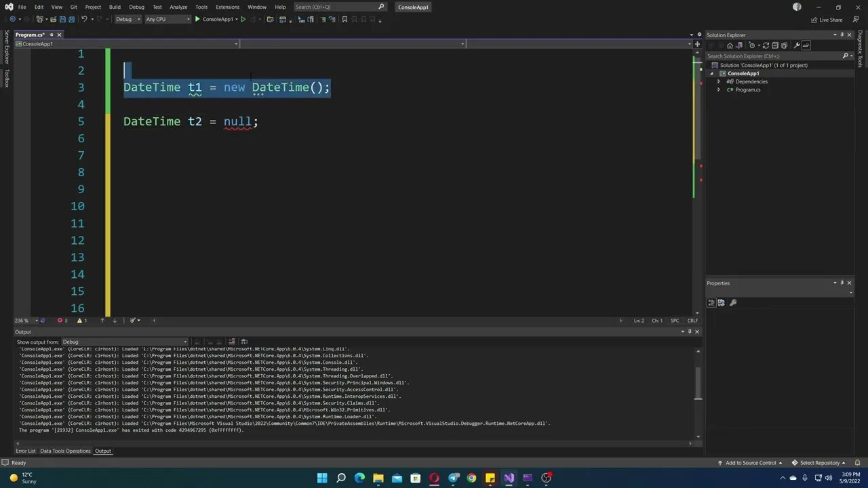This screenshot has width=868, height=488.
Task: Click the Live Share button
Action: point(827,20)
